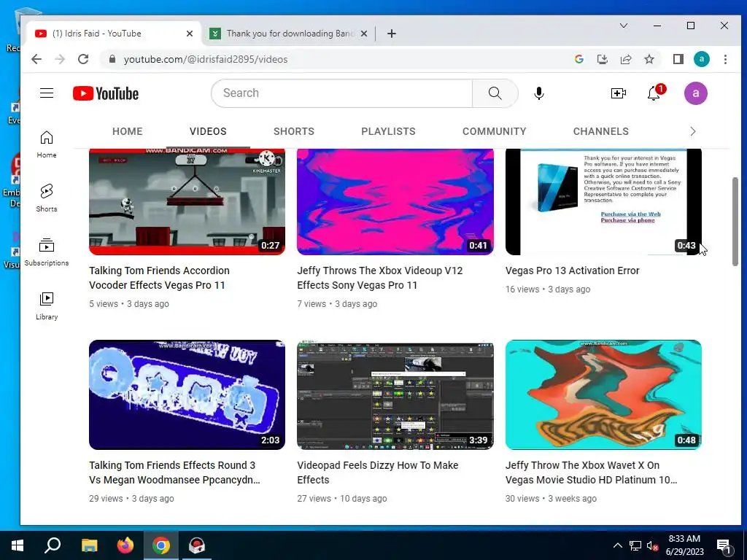This screenshot has width=747, height=560.
Task: Close the Bandicam download tab
Action: pyautogui.click(x=364, y=34)
